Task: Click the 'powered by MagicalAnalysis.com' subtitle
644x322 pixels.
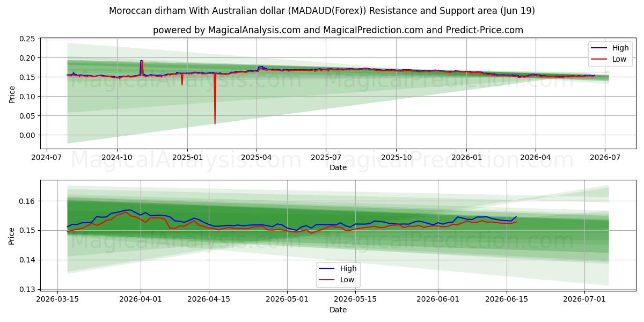Action: [x=338, y=30]
